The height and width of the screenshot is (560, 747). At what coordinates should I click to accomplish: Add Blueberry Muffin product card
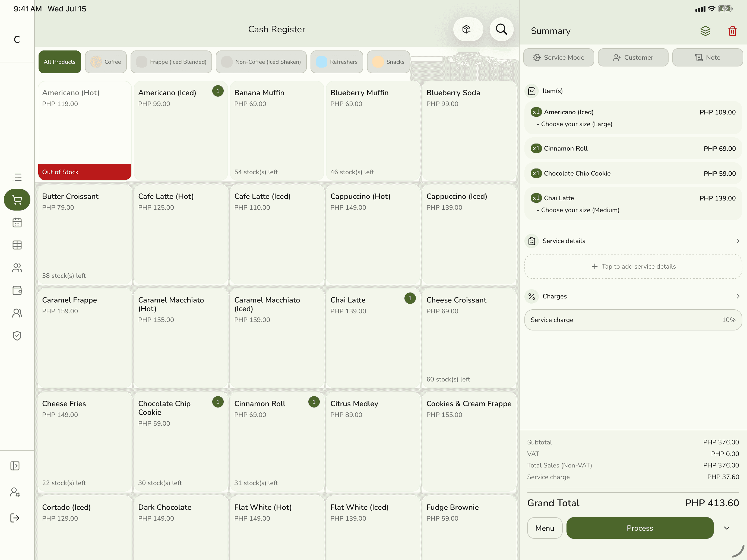(x=373, y=131)
